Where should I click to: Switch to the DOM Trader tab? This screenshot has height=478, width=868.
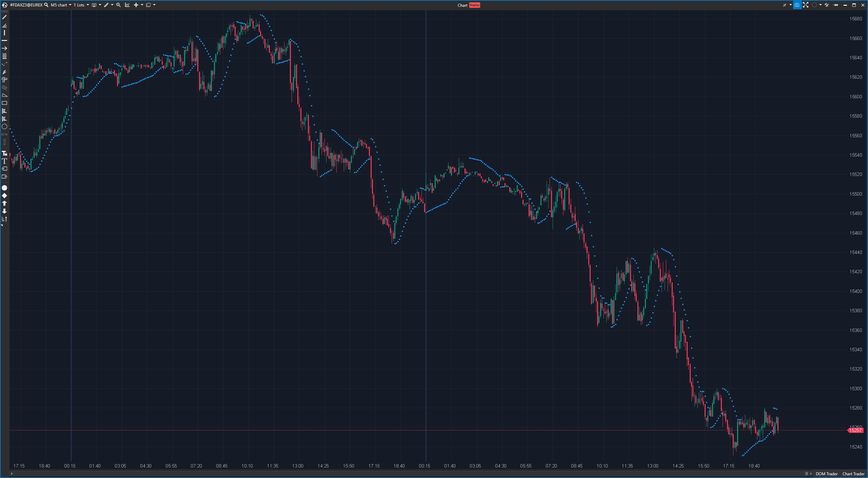click(x=826, y=474)
